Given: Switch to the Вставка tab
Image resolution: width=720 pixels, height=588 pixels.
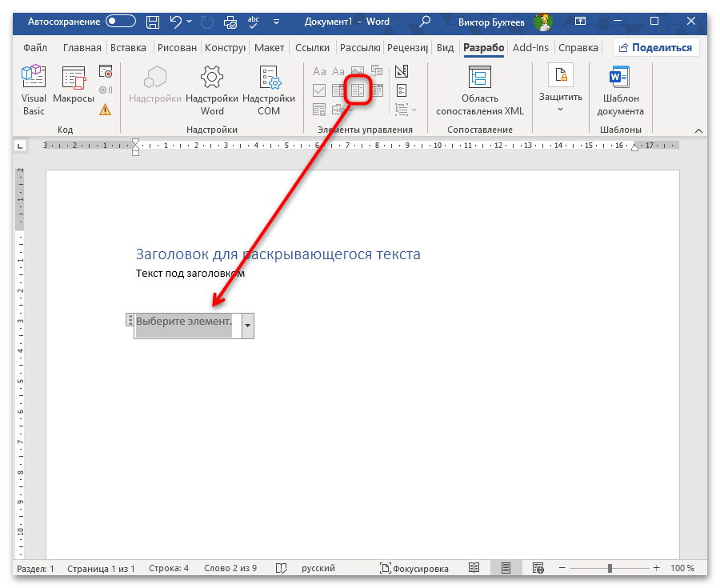Looking at the screenshot, I should [x=128, y=47].
